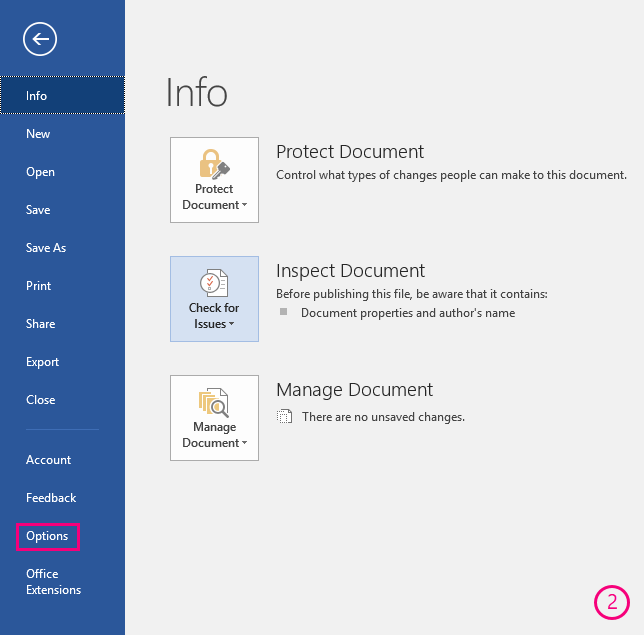Screen dimensions: 644x635
Task: Click the Manage Document magnifier pages icon
Action: (214, 402)
